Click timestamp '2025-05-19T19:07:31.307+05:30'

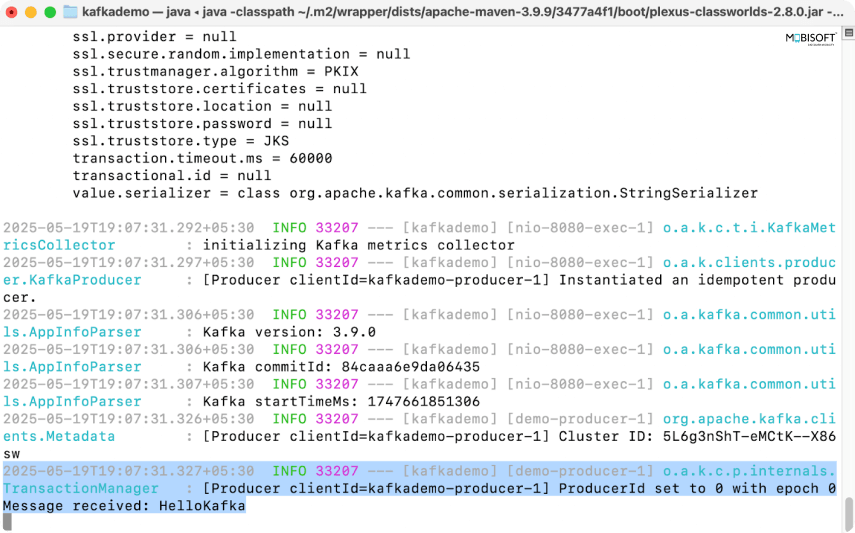click(129, 384)
